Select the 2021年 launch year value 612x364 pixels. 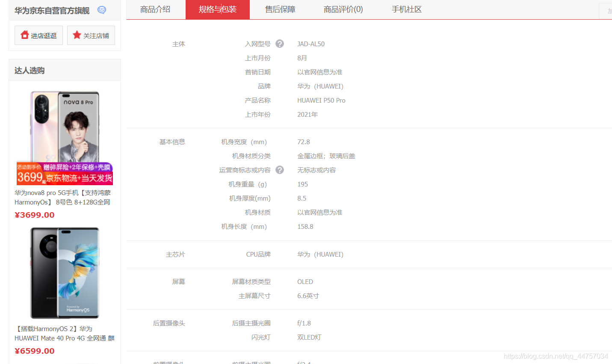(x=307, y=115)
